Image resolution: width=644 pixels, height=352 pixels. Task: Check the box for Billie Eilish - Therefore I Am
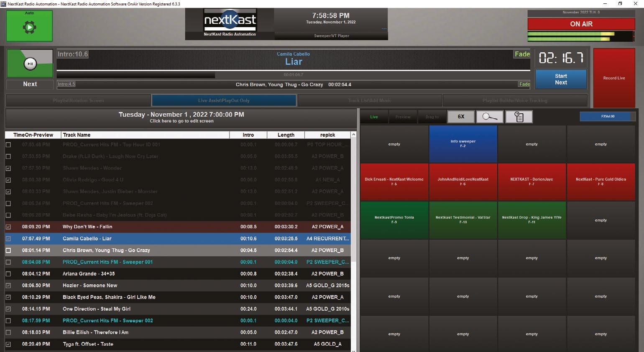point(8,332)
